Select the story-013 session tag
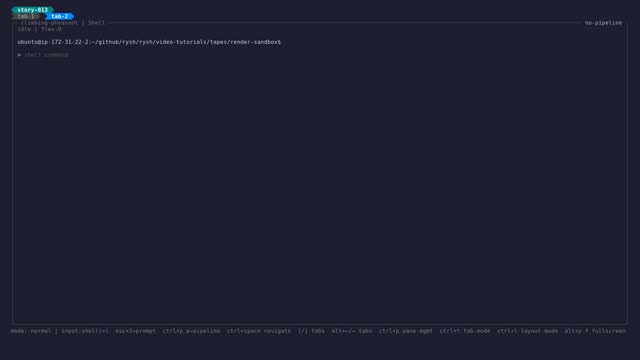The height and width of the screenshot is (360, 640). [x=32, y=10]
